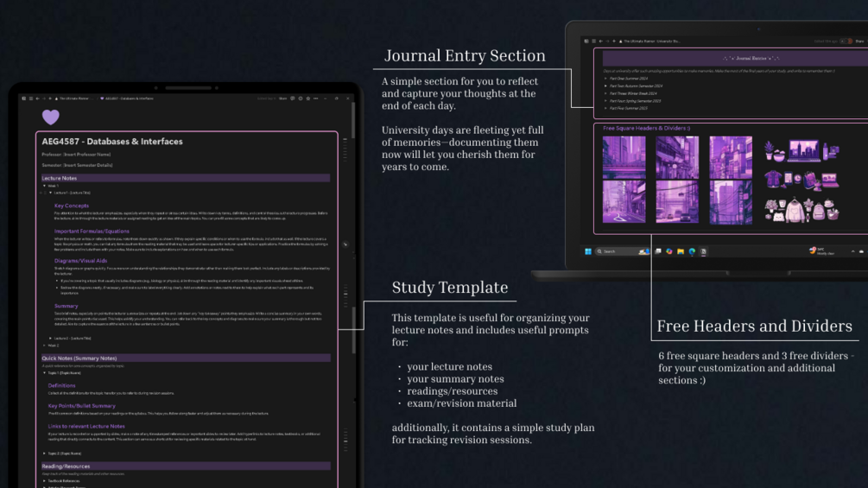
Task: Open the three-dot menu in tablet window
Action: [316, 98]
